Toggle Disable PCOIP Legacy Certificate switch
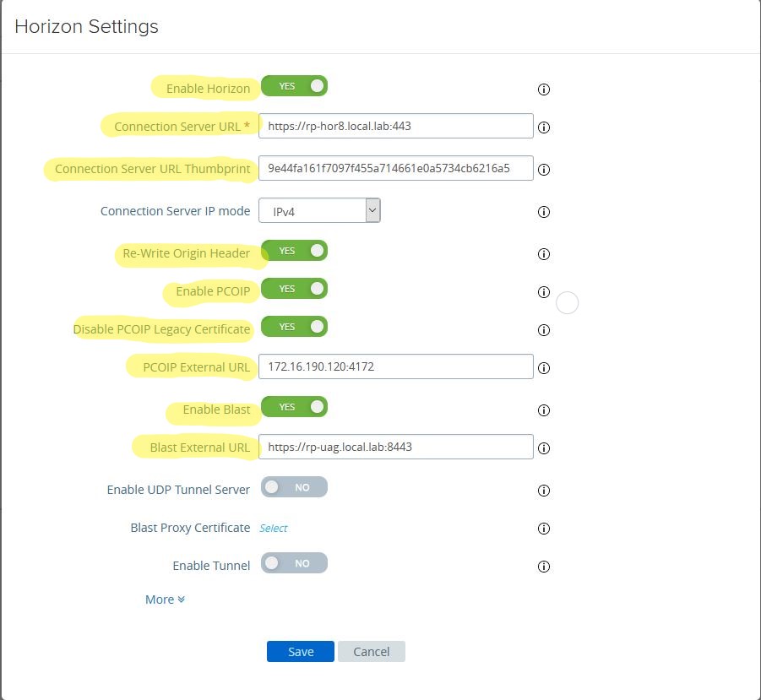This screenshot has width=761, height=700. coord(294,327)
